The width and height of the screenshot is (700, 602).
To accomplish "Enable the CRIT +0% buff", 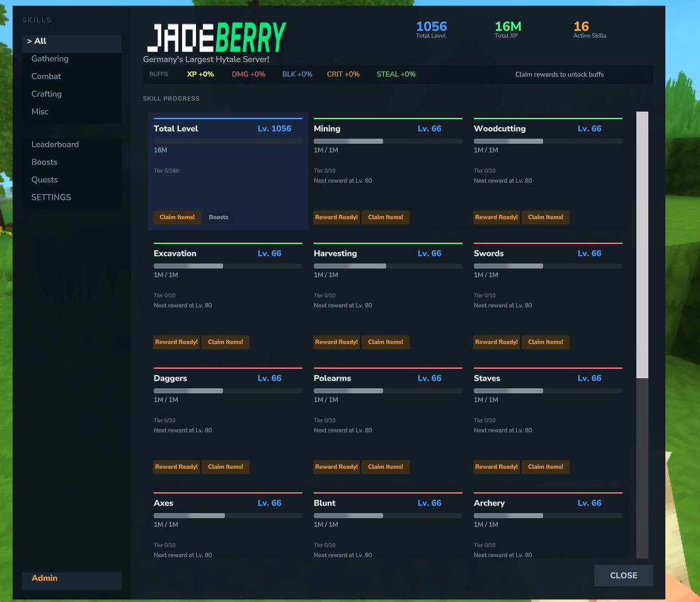I will [343, 74].
